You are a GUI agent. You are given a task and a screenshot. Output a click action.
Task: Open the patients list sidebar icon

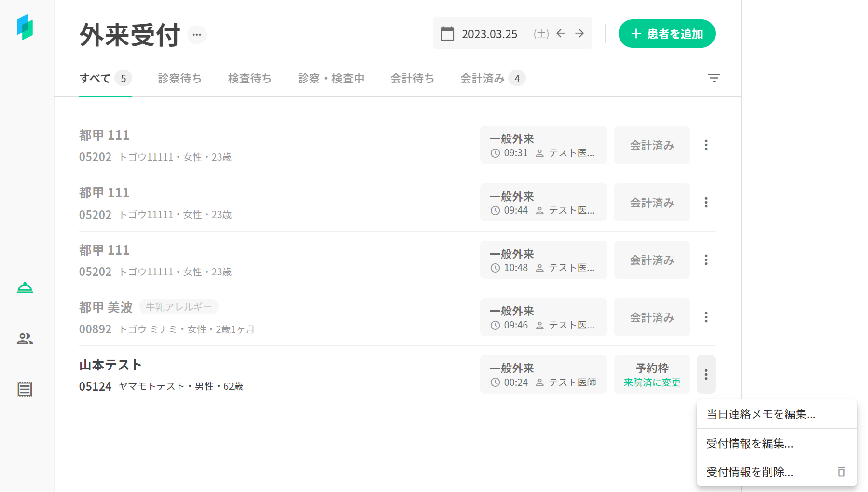click(x=25, y=339)
